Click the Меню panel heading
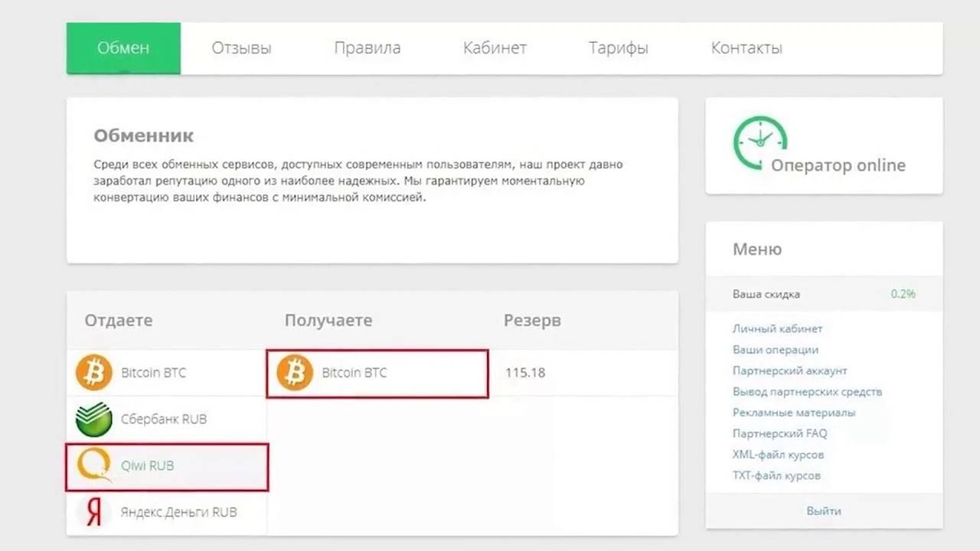The height and width of the screenshot is (551, 980). 757,249
